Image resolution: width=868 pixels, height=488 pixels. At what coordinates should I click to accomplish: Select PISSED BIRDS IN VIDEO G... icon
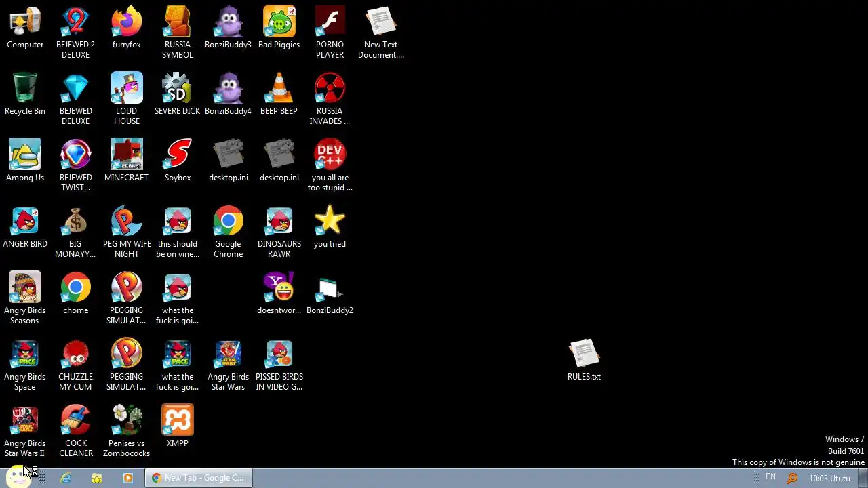[279, 354]
